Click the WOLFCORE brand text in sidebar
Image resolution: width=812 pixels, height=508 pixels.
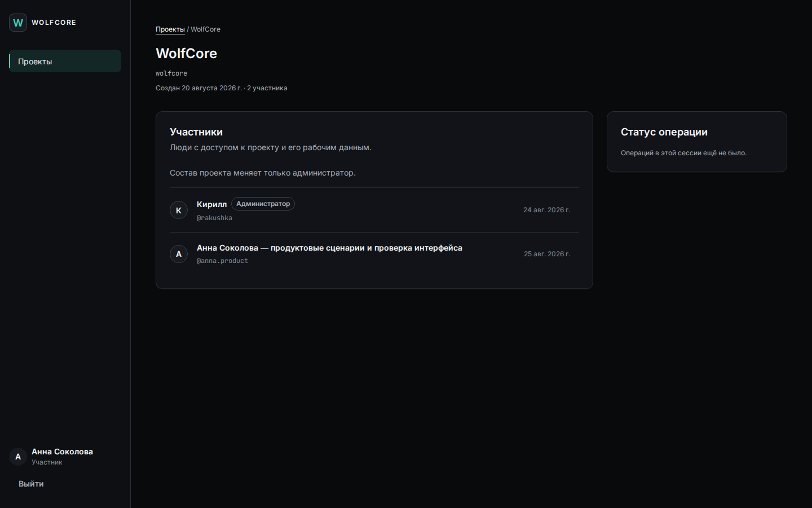[54, 23]
